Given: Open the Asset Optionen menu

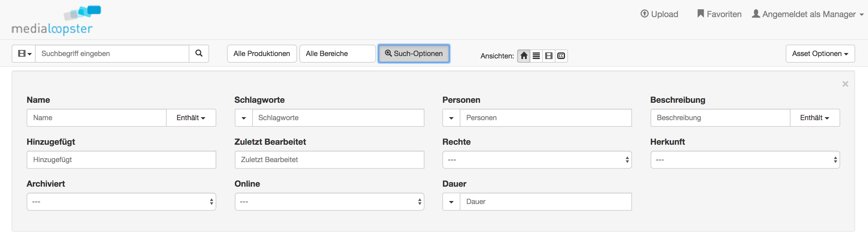Looking at the screenshot, I should [820, 53].
